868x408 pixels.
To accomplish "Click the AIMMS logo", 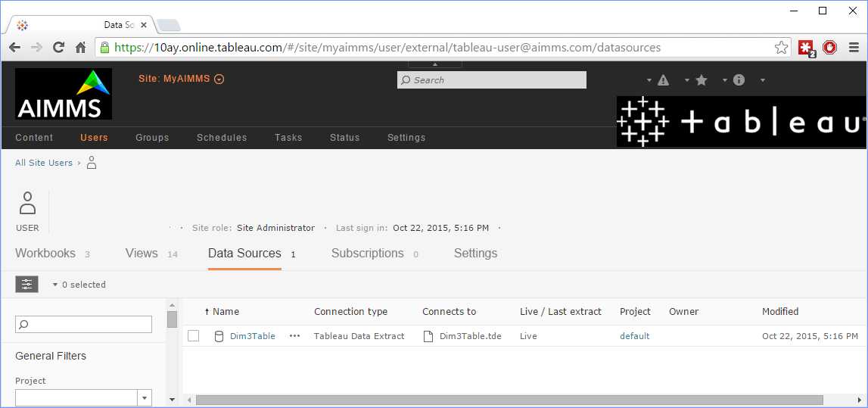I will click(64, 94).
